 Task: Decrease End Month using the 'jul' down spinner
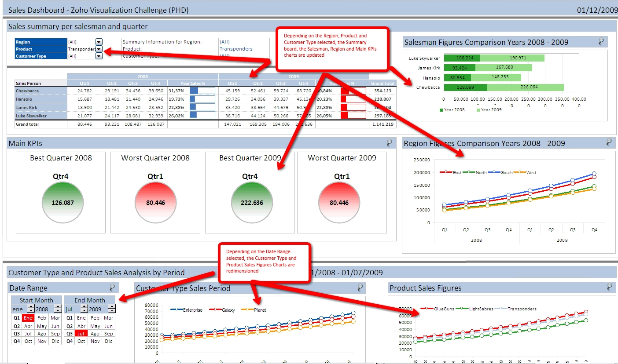(84, 311)
